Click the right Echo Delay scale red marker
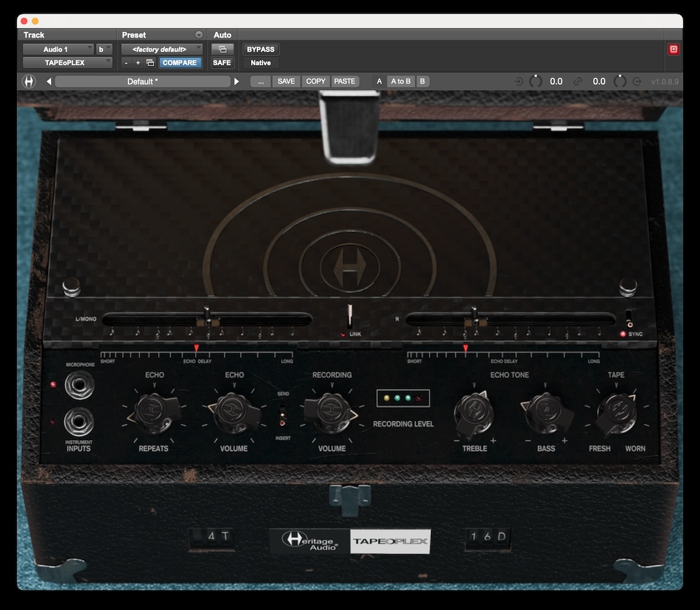700x610 pixels. (465, 348)
